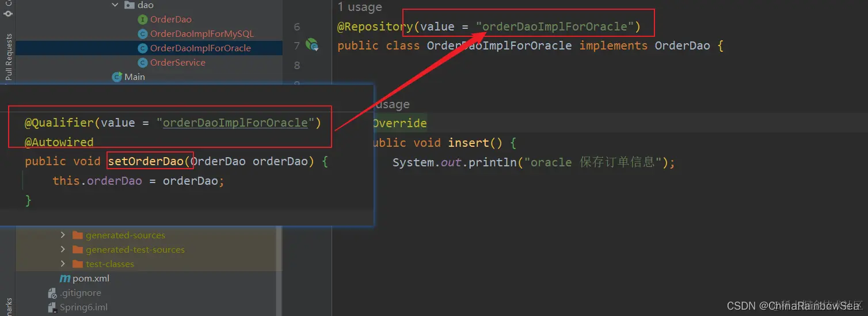
Task: Click Spring6.iml file icon
Action: (52, 307)
